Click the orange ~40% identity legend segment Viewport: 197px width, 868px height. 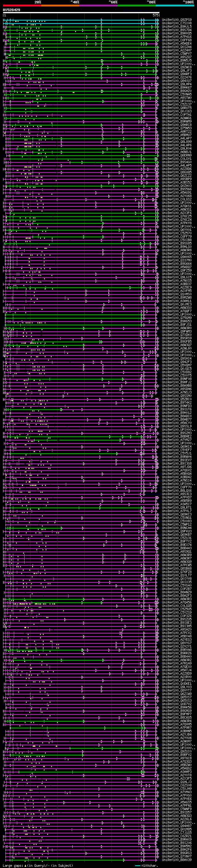60,6
